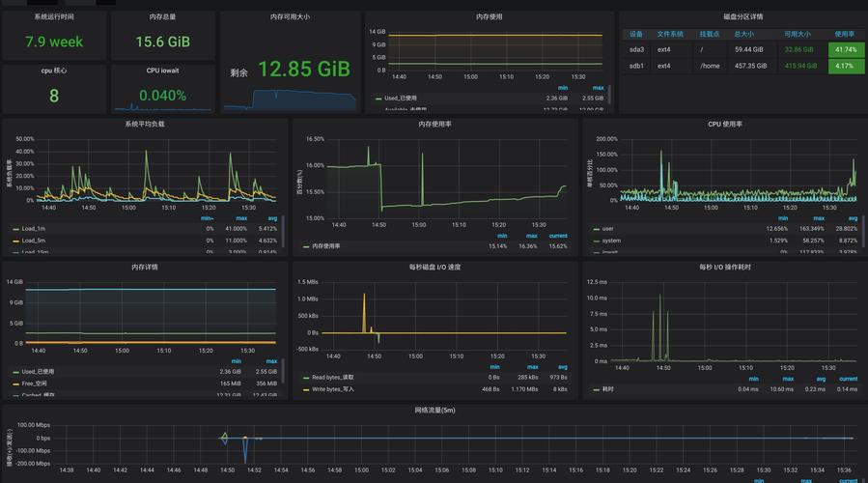Open the 内存使用率 panel title menu

(x=434, y=124)
